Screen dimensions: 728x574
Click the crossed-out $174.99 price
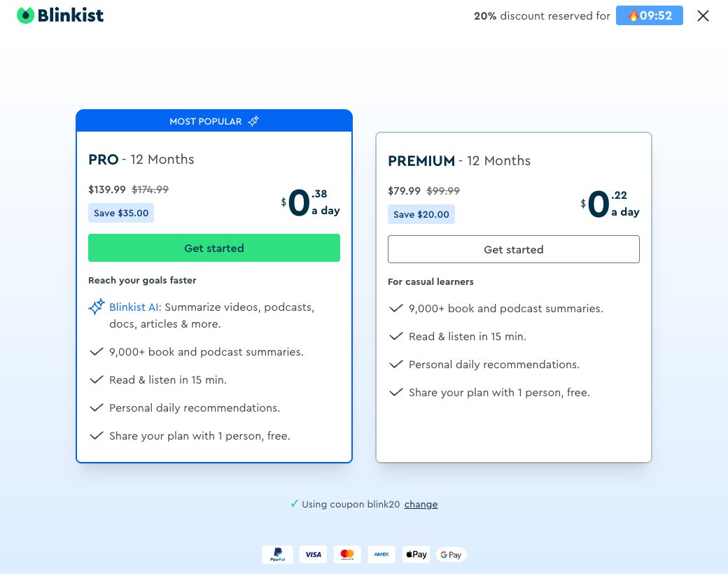(x=150, y=190)
